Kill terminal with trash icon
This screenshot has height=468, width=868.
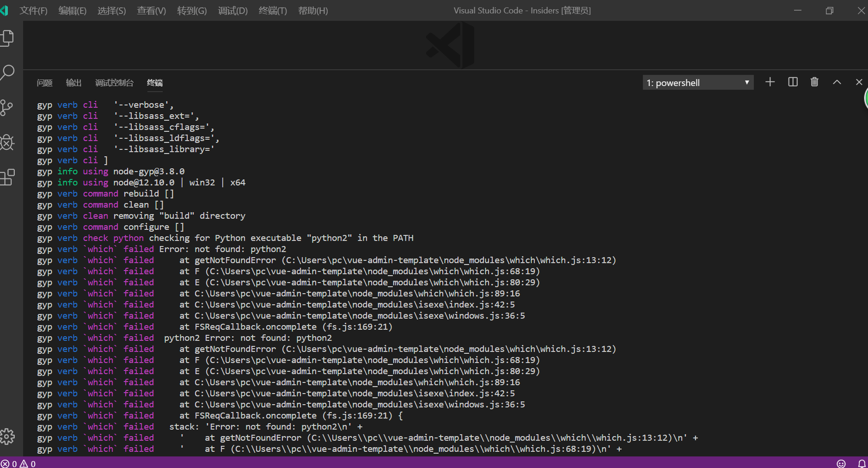point(814,82)
